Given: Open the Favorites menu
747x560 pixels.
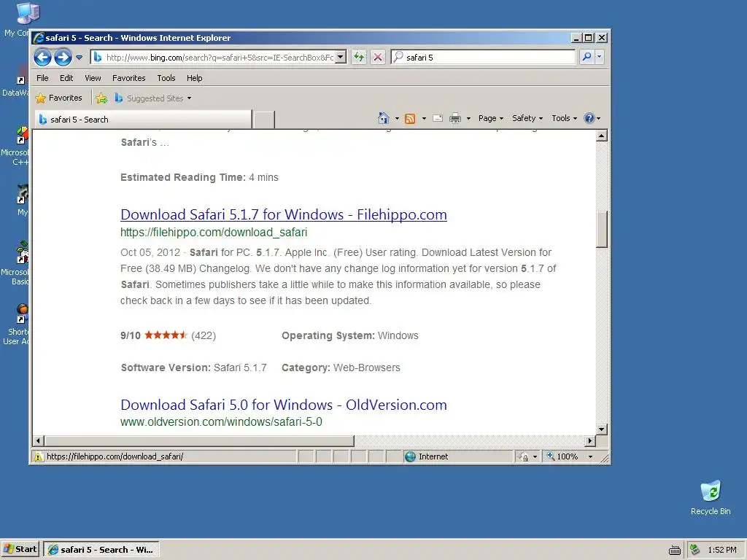Looking at the screenshot, I should [x=128, y=78].
